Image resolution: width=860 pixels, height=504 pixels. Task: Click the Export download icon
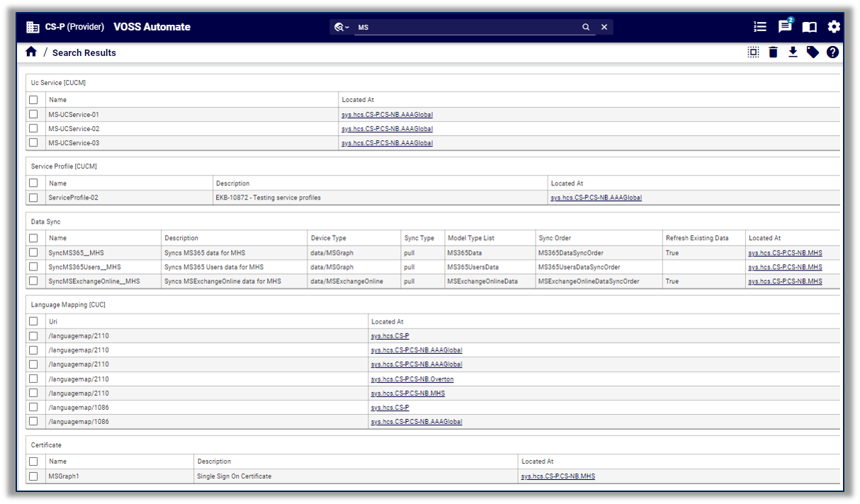[793, 52]
